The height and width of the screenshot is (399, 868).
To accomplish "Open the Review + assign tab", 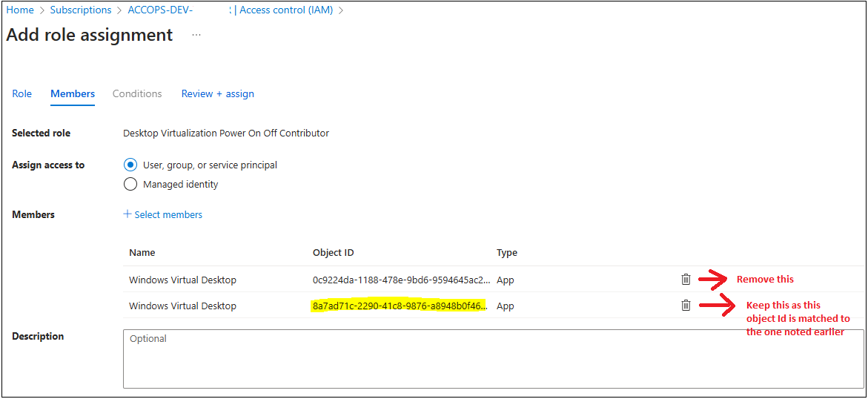I will point(218,94).
